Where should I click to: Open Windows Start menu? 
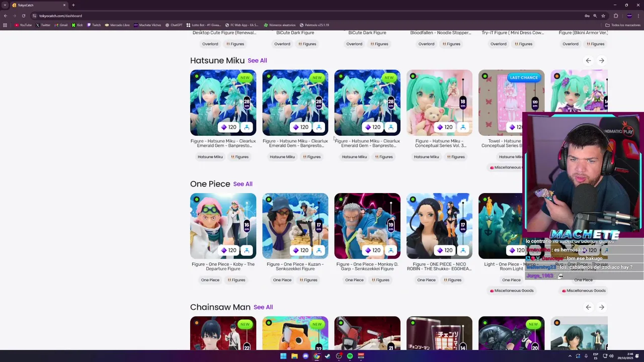[x=283, y=356]
